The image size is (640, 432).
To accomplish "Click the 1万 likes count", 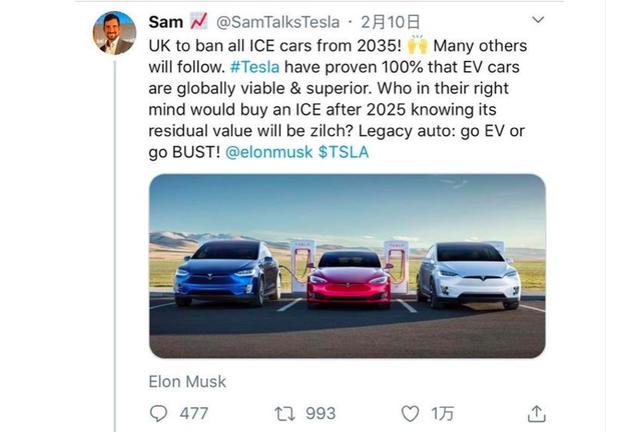I will (441, 413).
